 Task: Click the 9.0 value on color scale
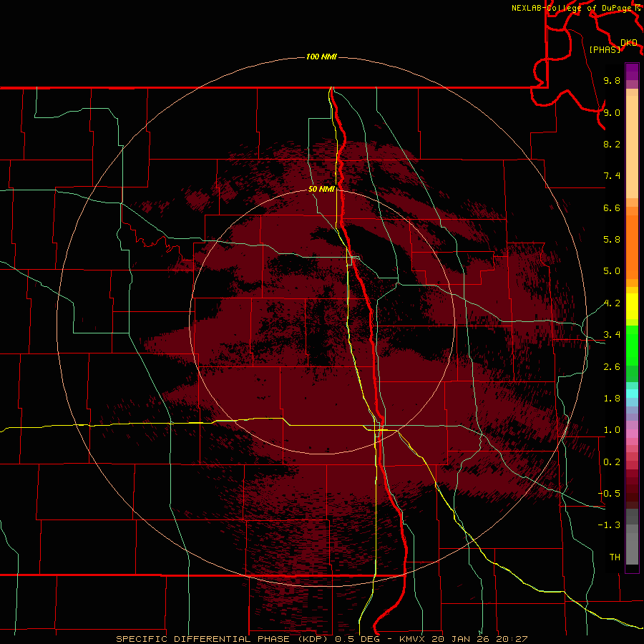tap(612, 112)
